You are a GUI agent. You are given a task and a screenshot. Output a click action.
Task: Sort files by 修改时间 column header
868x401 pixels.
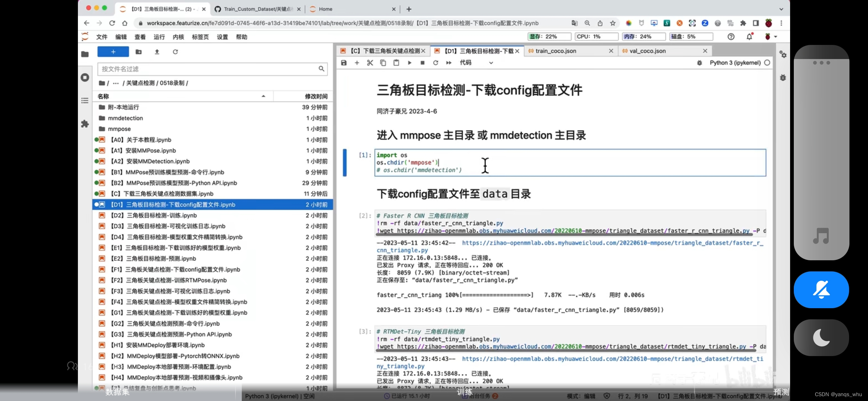coord(303,96)
